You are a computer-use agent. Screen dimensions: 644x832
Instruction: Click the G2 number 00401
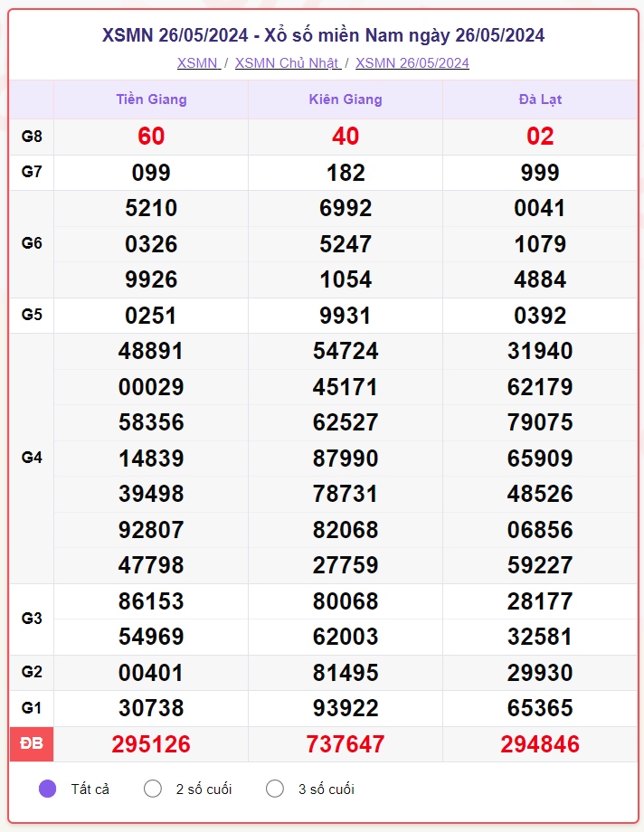151,673
